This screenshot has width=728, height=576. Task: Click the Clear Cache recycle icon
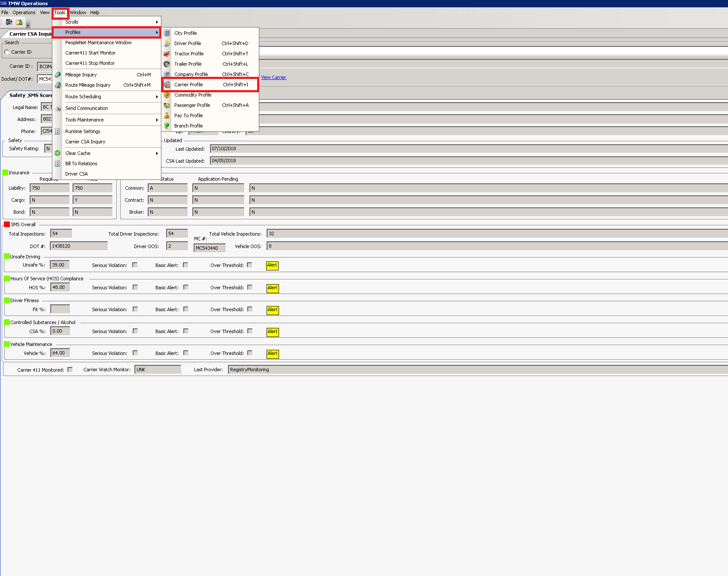[x=58, y=153]
